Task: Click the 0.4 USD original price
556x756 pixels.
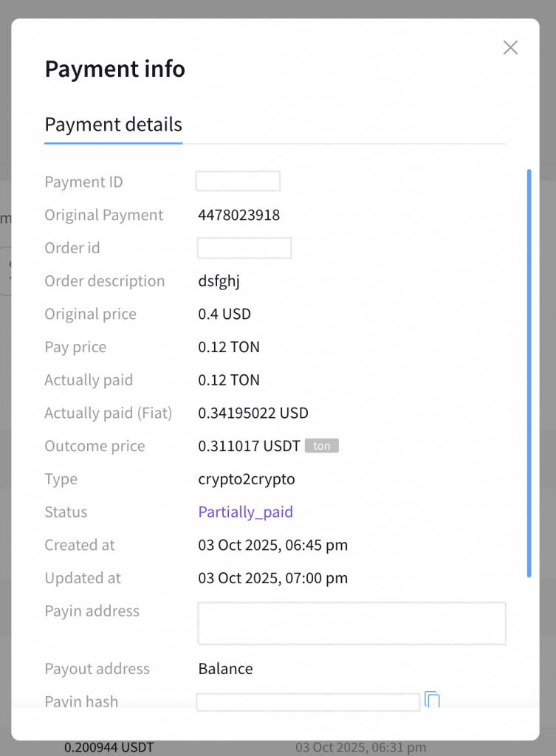Action: tap(224, 315)
